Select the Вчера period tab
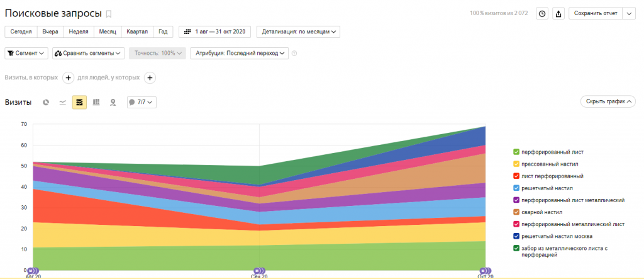The image size is (644, 279). point(50,31)
